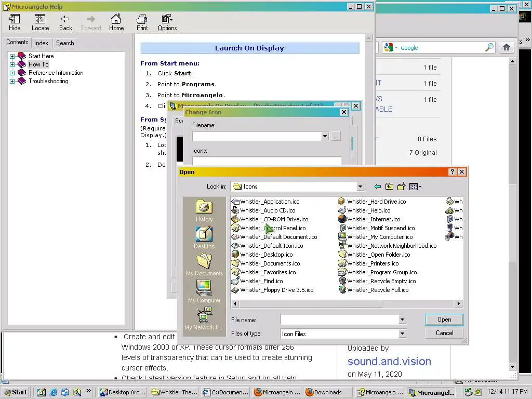Open Desktop Arc... taskbar button
The height and width of the screenshot is (399, 532).
(x=123, y=392)
